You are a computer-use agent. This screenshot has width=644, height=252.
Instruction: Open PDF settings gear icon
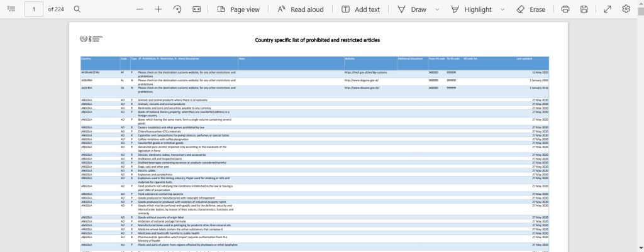coord(626,9)
